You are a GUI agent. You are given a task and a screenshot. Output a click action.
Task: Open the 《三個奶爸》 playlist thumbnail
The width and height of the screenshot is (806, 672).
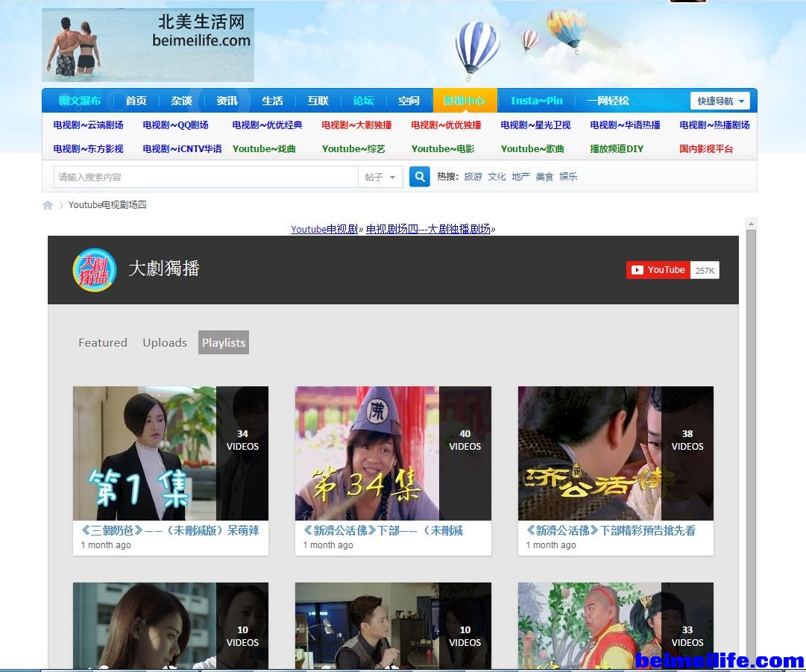click(x=170, y=453)
